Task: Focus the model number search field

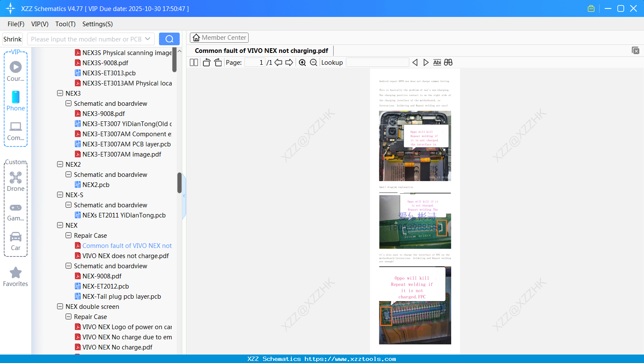Action: click(x=87, y=39)
